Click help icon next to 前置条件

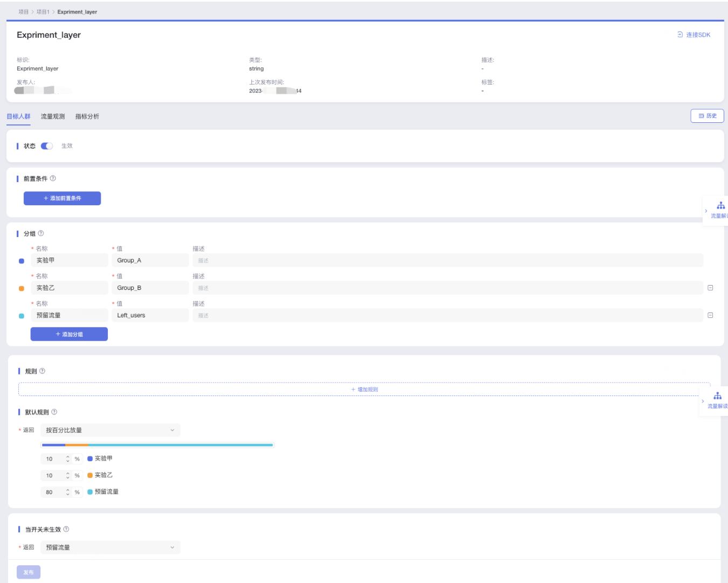[53, 178]
